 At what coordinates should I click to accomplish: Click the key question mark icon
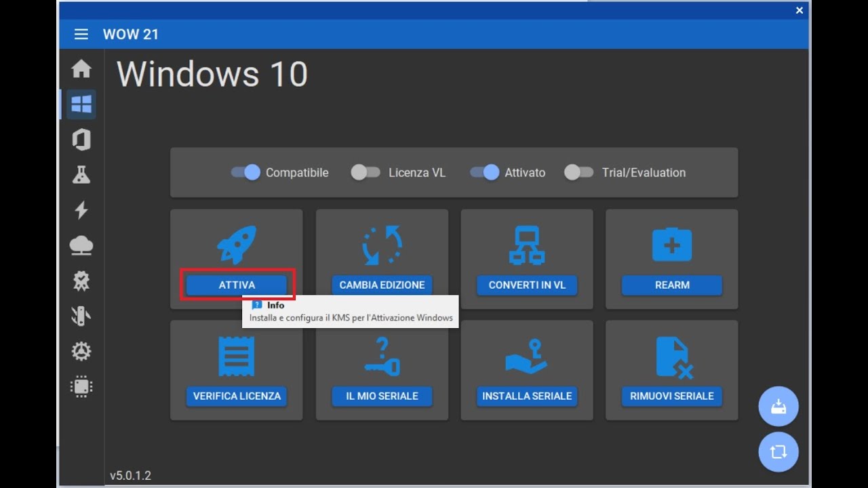point(382,357)
